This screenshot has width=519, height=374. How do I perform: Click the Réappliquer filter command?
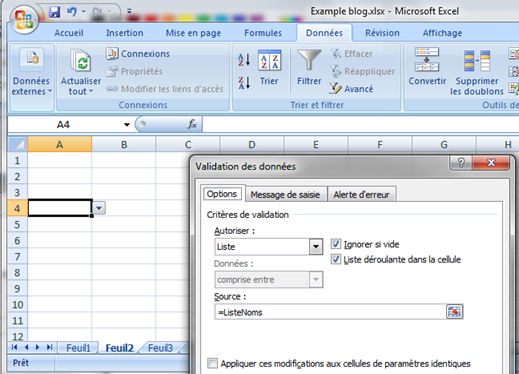pyautogui.click(x=362, y=71)
